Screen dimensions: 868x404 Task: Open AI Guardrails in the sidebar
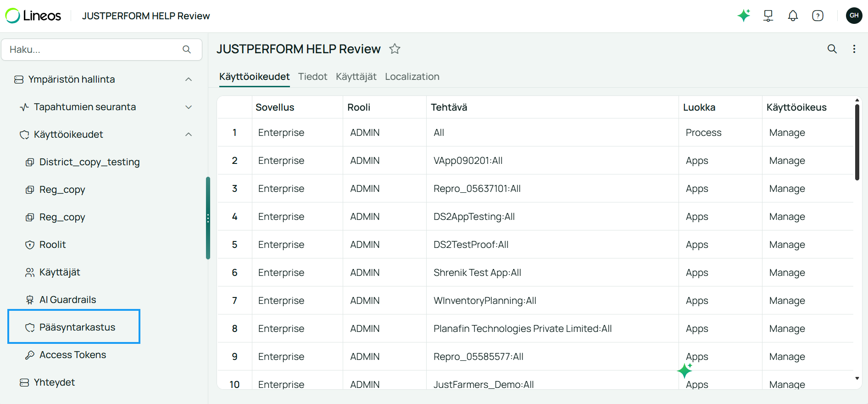pyautogui.click(x=68, y=300)
